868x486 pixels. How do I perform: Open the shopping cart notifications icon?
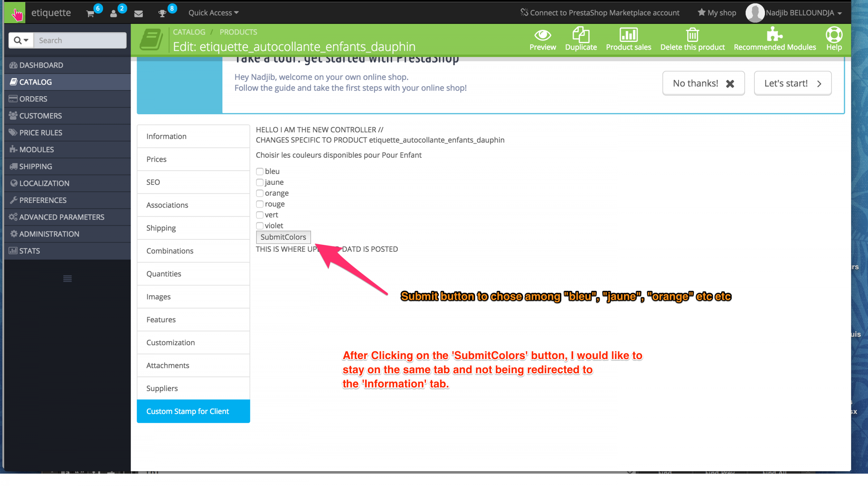click(x=90, y=14)
